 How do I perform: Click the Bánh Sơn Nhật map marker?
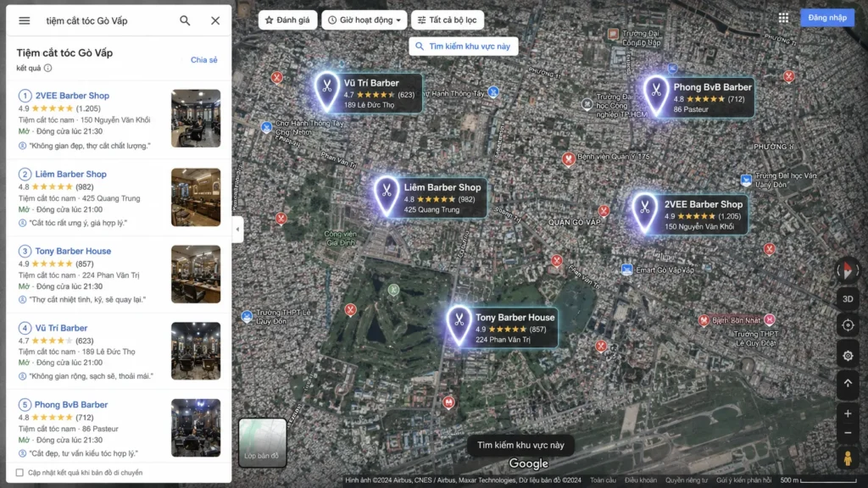point(704,320)
